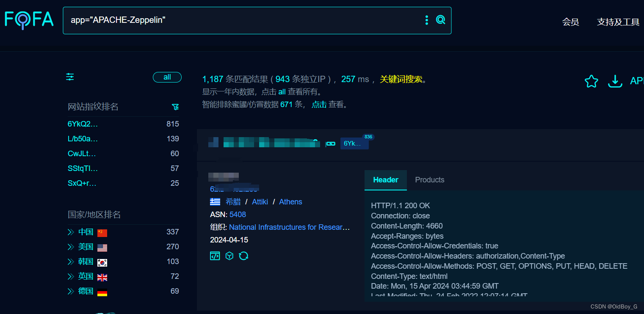Expand 英国 country entry
The width and height of the screenshot is (644, 314).
click(x=71, y=276)
